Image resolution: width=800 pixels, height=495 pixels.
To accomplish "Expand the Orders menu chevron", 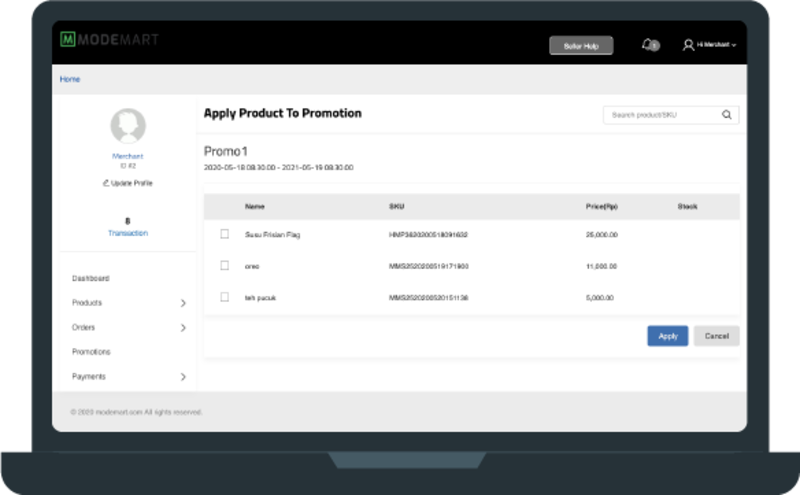I will (183, 328).
